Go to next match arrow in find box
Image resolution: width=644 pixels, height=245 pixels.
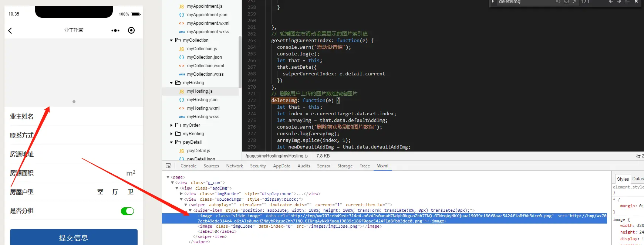[x=619, y=1]
